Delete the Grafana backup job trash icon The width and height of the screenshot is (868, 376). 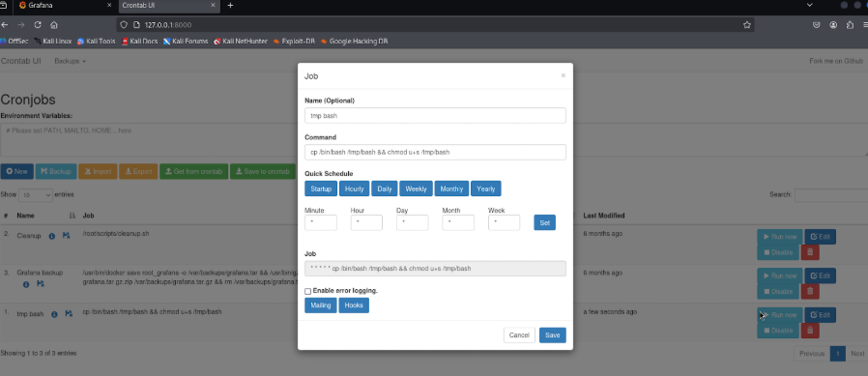click(x=810, y=291)
